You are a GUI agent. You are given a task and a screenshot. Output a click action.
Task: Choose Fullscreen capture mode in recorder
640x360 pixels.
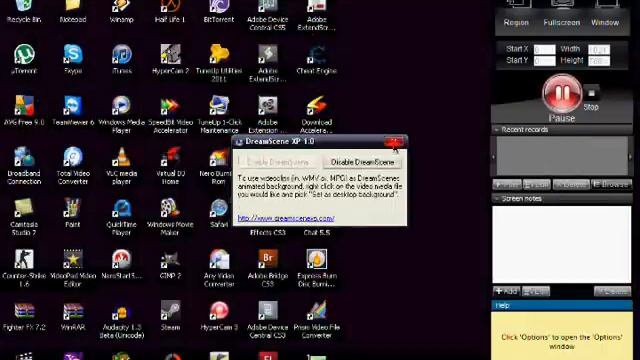pyautogui.click(x=562, y=14)
